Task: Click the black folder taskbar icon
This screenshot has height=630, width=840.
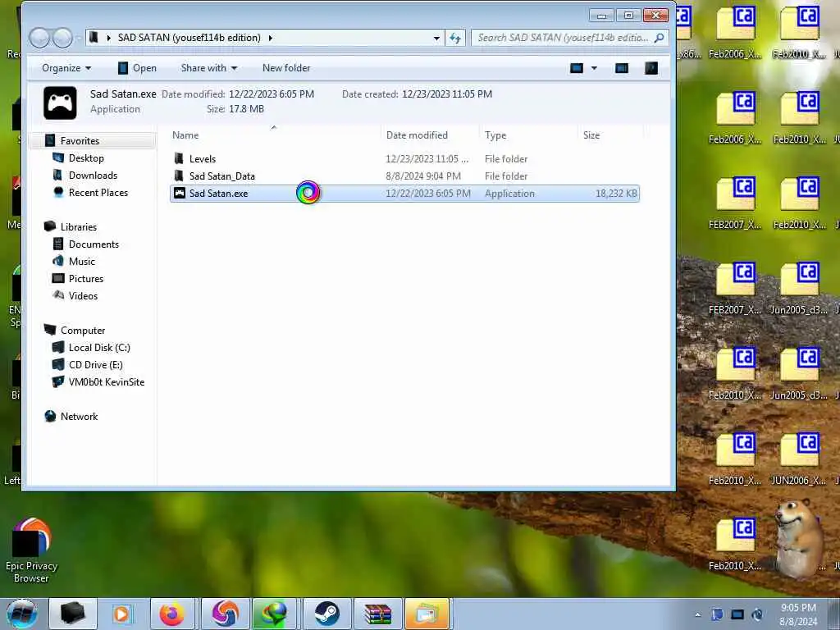Action: [73, 614]
